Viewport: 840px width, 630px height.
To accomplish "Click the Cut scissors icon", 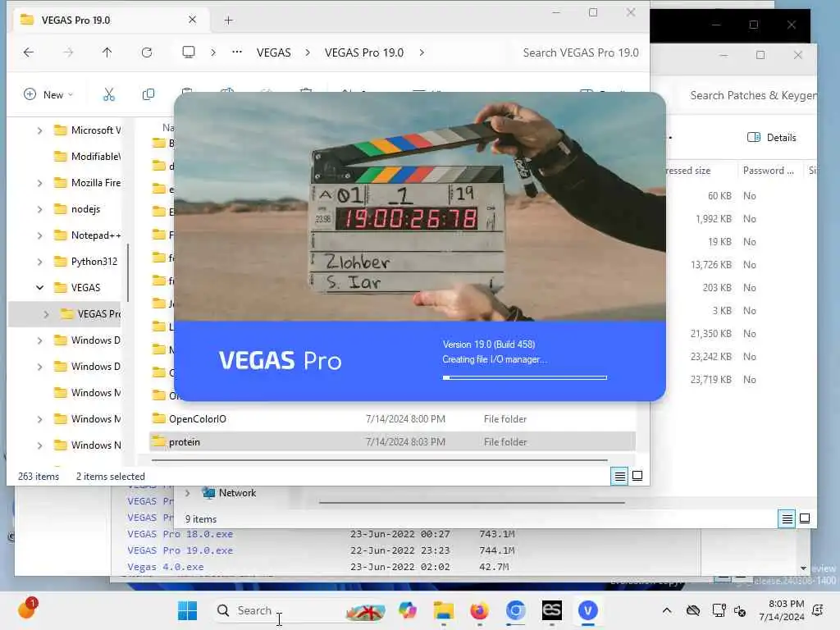I will point(109,95).
